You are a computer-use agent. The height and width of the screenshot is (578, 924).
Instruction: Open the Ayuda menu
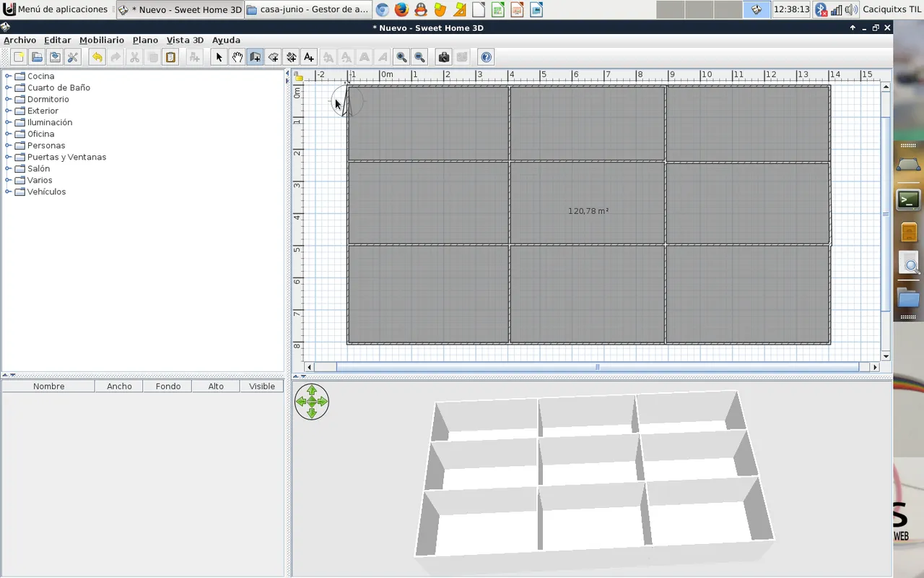226,40
